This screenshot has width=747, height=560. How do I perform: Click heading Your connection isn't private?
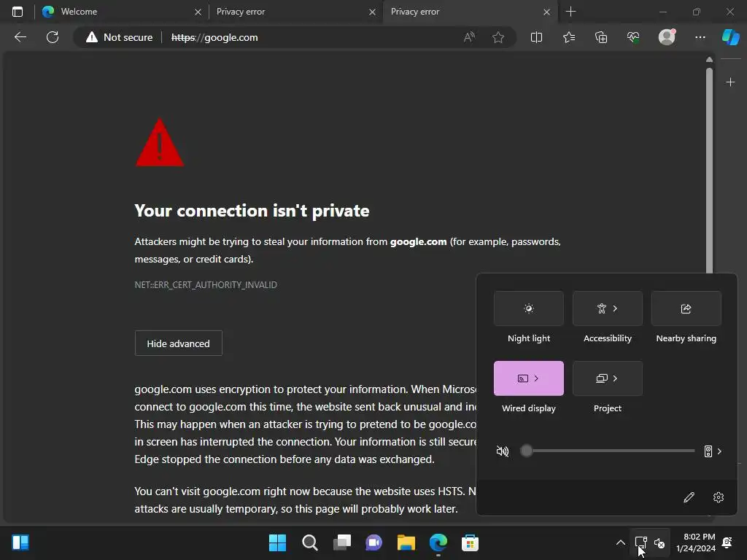coord(252,211)
